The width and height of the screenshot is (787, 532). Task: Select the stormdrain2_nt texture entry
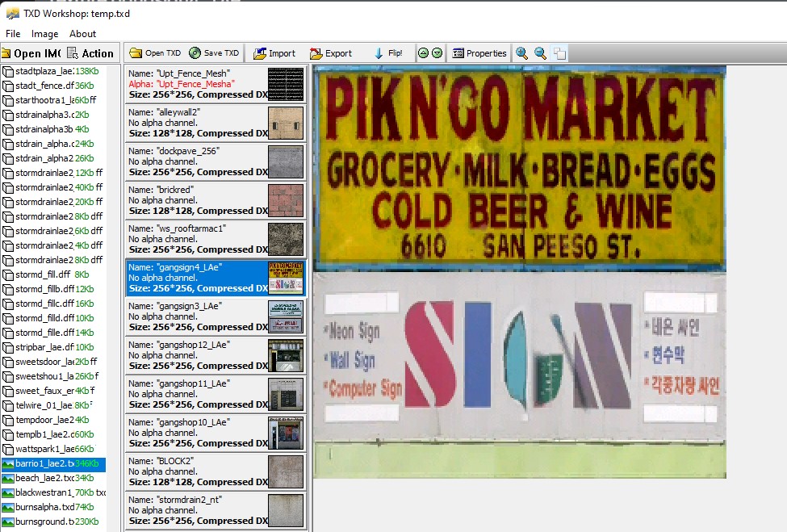(216, 510)
